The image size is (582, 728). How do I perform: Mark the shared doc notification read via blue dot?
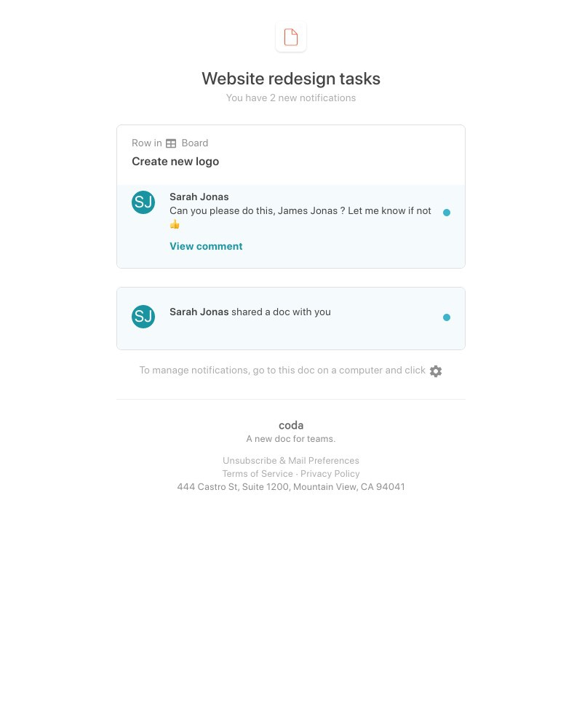pos(447,317)
